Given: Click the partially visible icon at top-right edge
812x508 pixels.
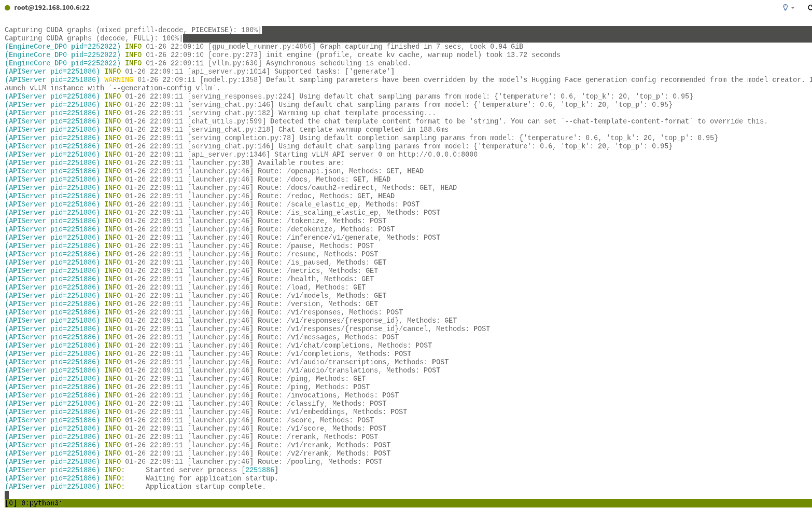Looking at the screenshot, I should pos(809,7).
